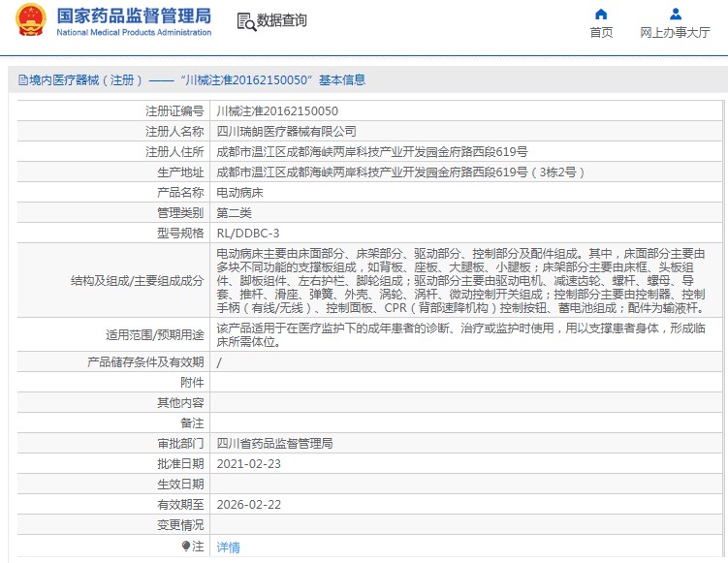Click label 适用范围/预期用途
The width and height of the screenshot is (728, 563).
tap(155, 334)
